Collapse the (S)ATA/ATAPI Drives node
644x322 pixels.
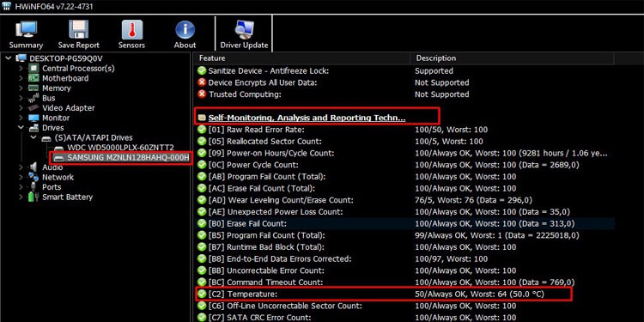[34, 137]
